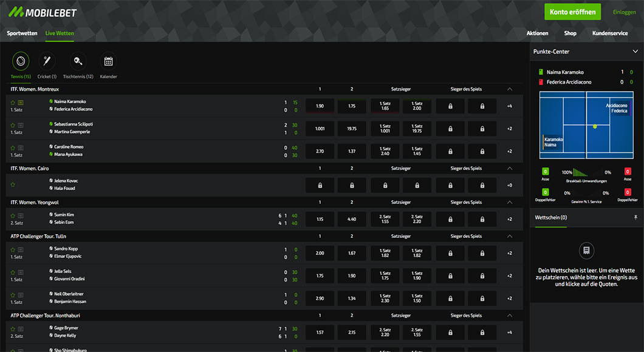Favorite the Sandro Kopp match star
Image resolution: width=644 pixels, height=352 pixels.
(x=13, y=250)
